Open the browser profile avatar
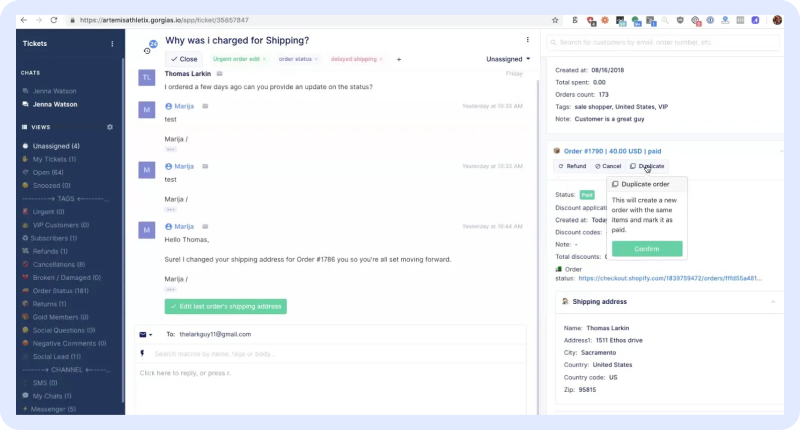The image size is (800, 430). pyautogui.click(x=777, y=20)
